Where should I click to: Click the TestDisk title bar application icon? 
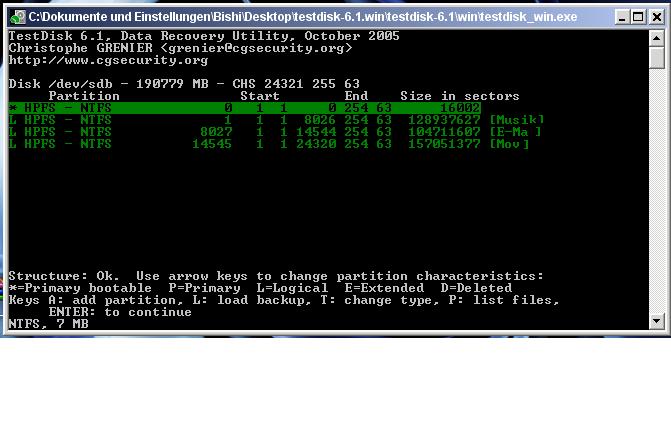point(18,17)
